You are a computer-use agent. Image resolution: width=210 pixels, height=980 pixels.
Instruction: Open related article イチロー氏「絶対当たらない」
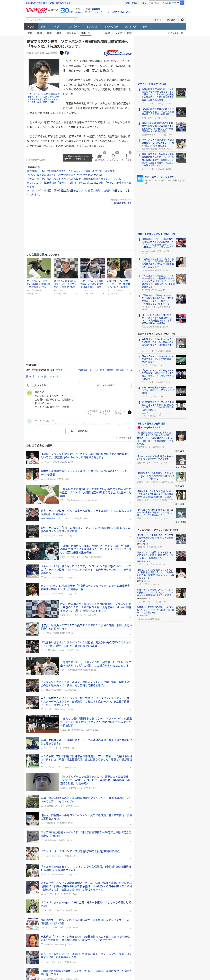(75, 179)
